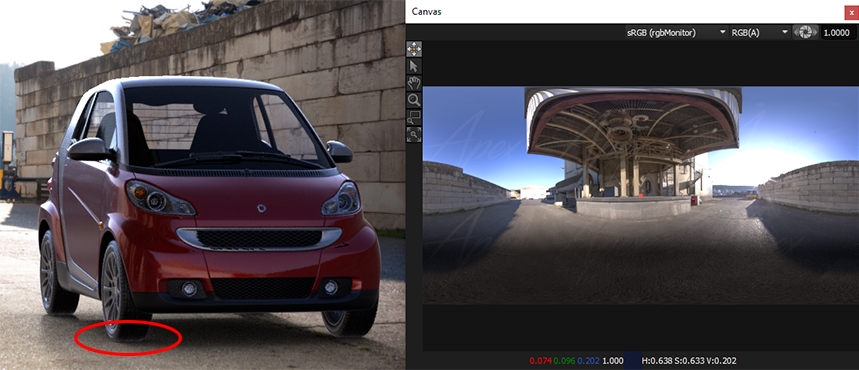Select the arrow pointer tool
The width and height of the screenshot is (859, 370).
(x=414, y=66)
